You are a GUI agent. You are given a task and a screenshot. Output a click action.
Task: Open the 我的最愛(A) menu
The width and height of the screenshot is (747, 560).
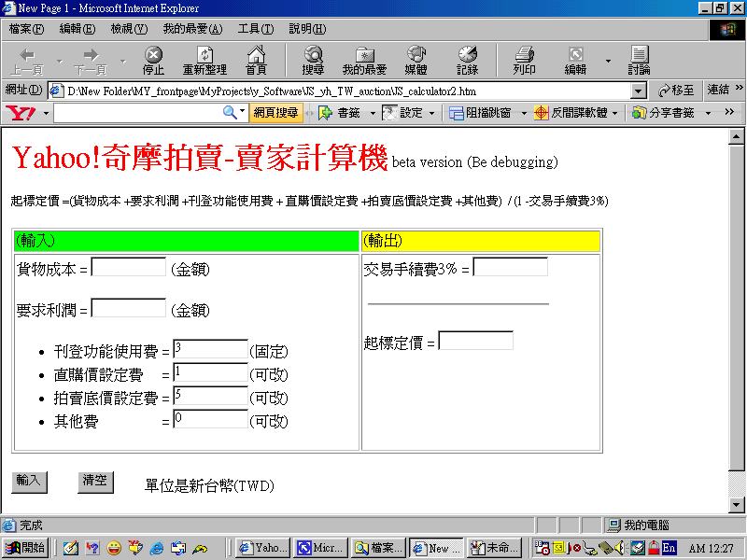click(192, 29)
